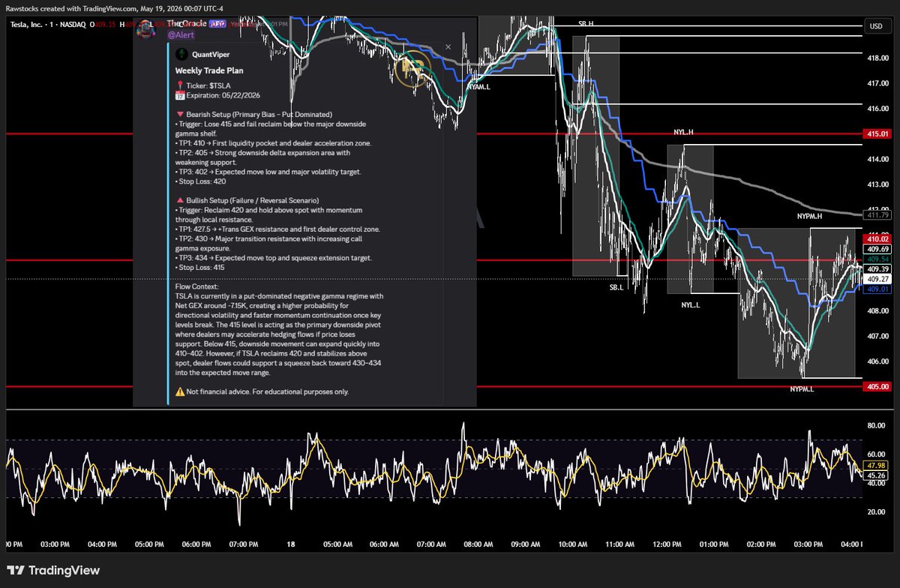Click the Weekly Trade Plan heading

209,70
